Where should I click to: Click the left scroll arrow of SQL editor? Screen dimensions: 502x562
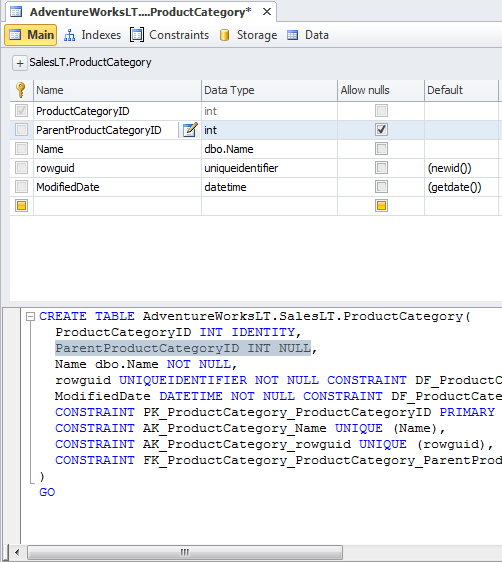(17, 552)
